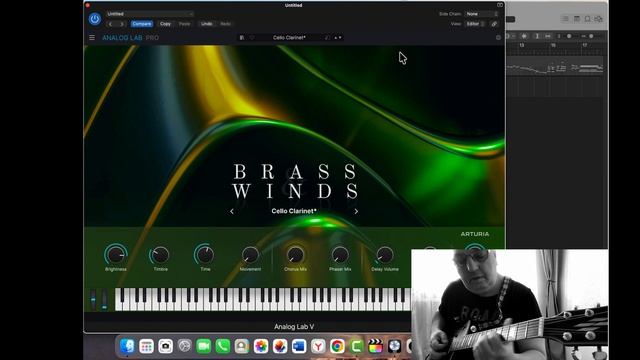Open Launchpad from the Dock
640x360 pixels.
[x=146, y=346]
